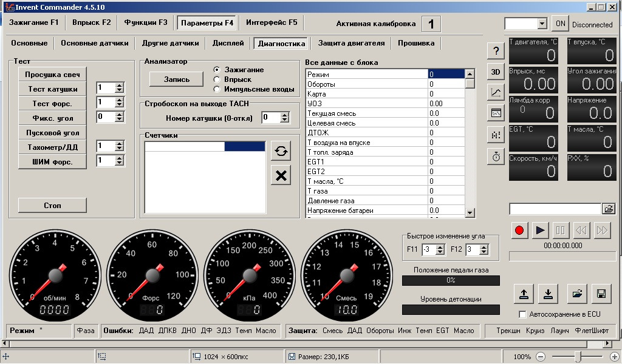
Task: Open the port dropdown next to ON
Action: point(542,24)
